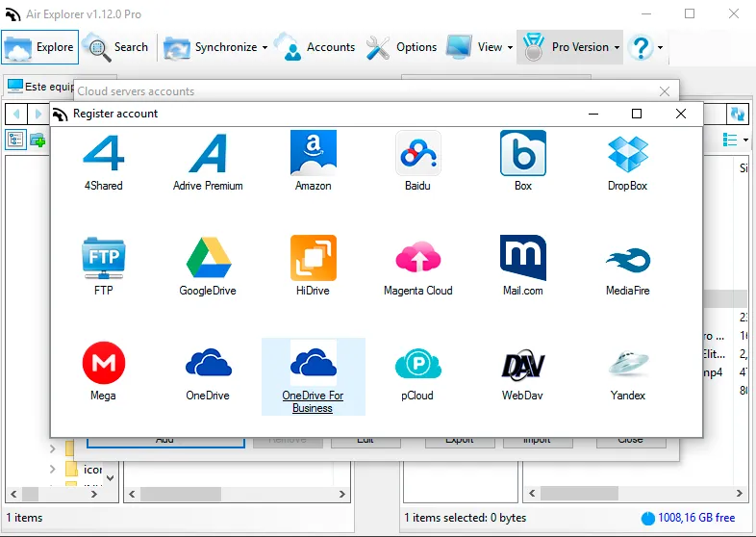Close the Register account window
756x537 pixels.
tap(681, 114)
